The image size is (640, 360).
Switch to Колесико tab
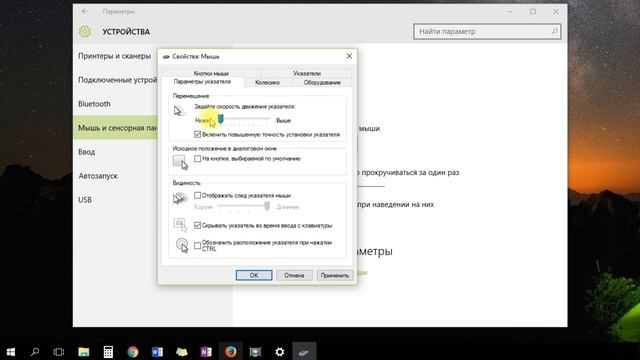coord(267,82)
